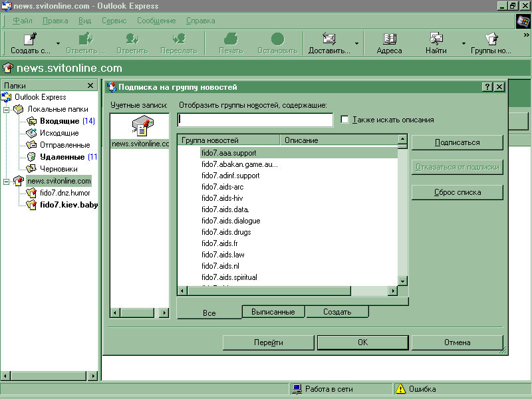The width and height of the screenshot is (532, 399).
Task: Click the dialog help question-mark button
Action: point(487,87)
